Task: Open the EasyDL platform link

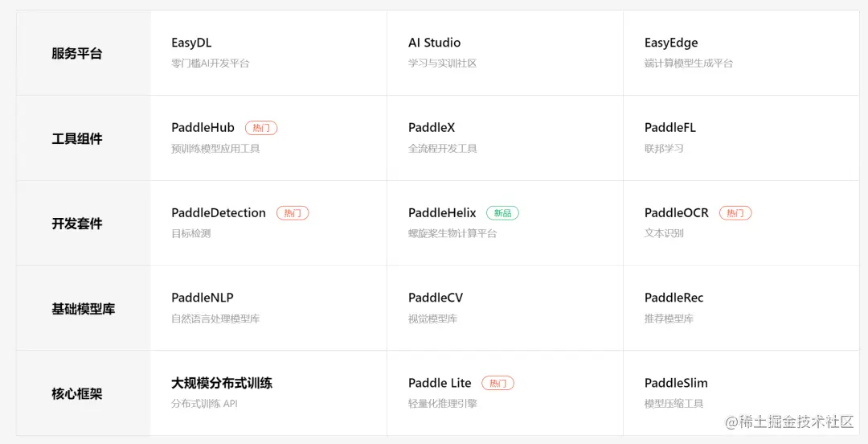Action: 191,43
